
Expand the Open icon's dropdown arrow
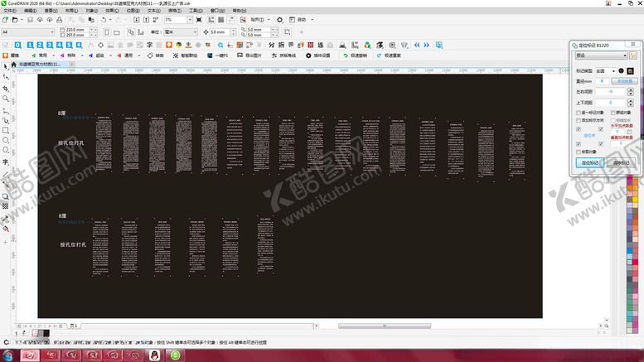point(22,20)
